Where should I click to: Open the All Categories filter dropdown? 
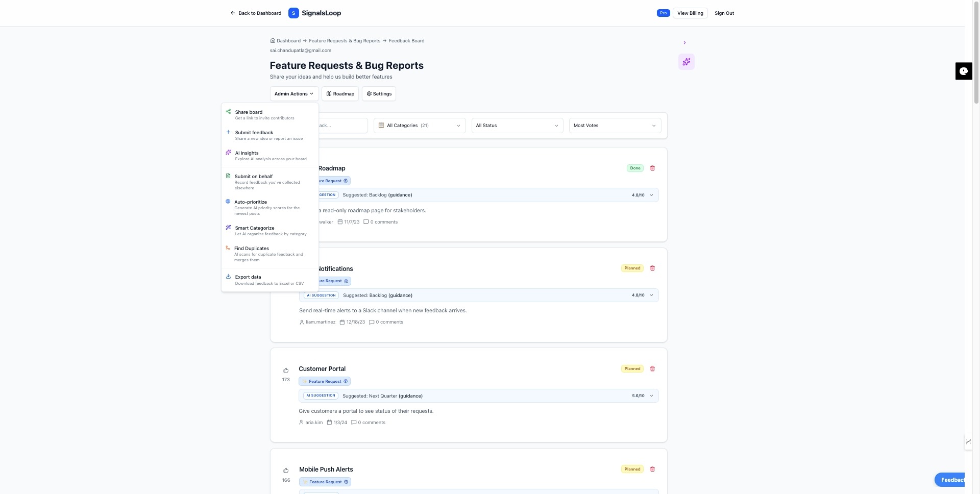click(x=419, y=125)
